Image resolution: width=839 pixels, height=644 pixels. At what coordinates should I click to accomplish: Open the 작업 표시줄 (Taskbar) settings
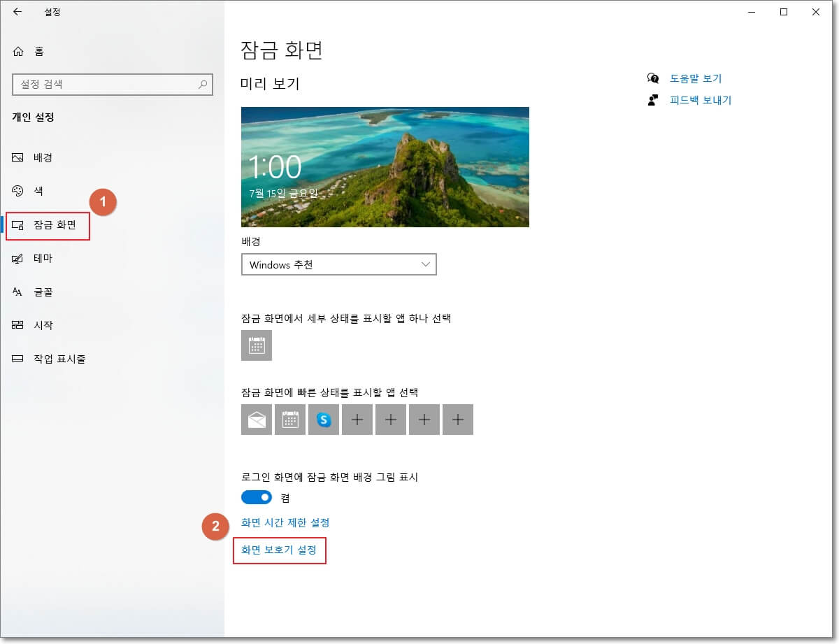pos(52,359)
